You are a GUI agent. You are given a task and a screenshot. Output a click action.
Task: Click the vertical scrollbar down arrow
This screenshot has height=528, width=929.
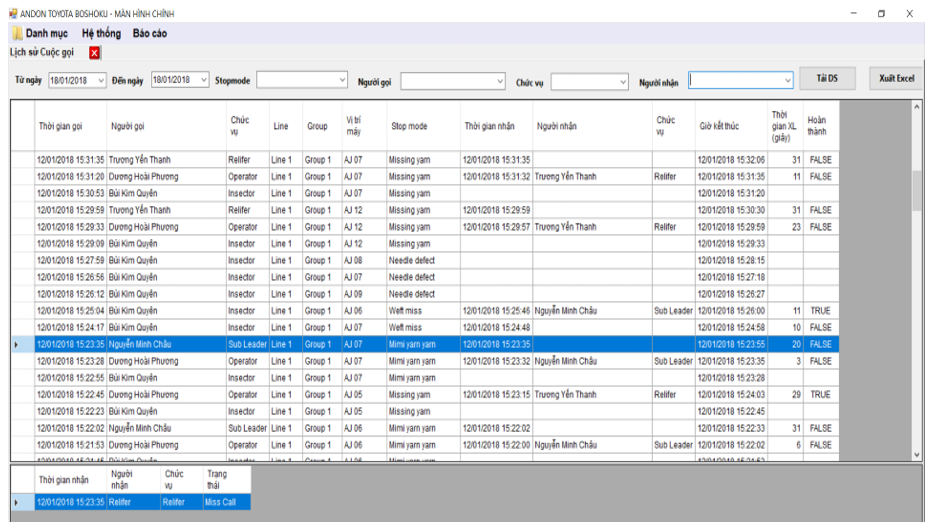click(x=917, y=454)
